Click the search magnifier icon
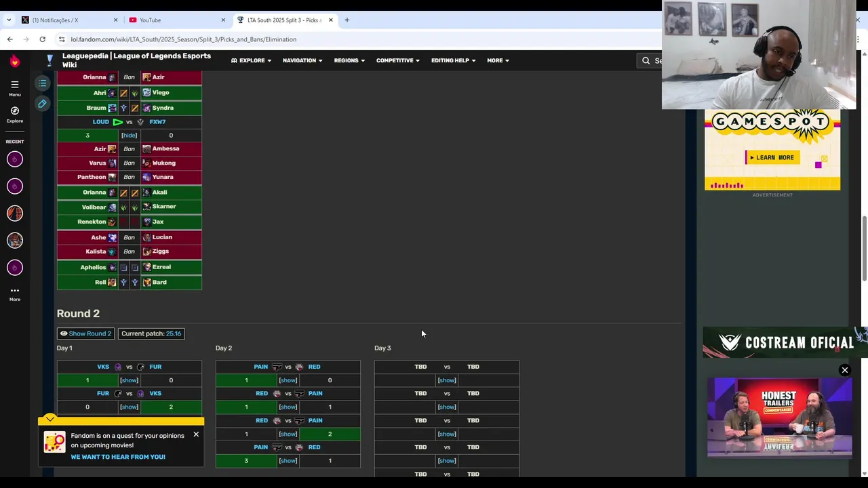 tap(646, 60)
